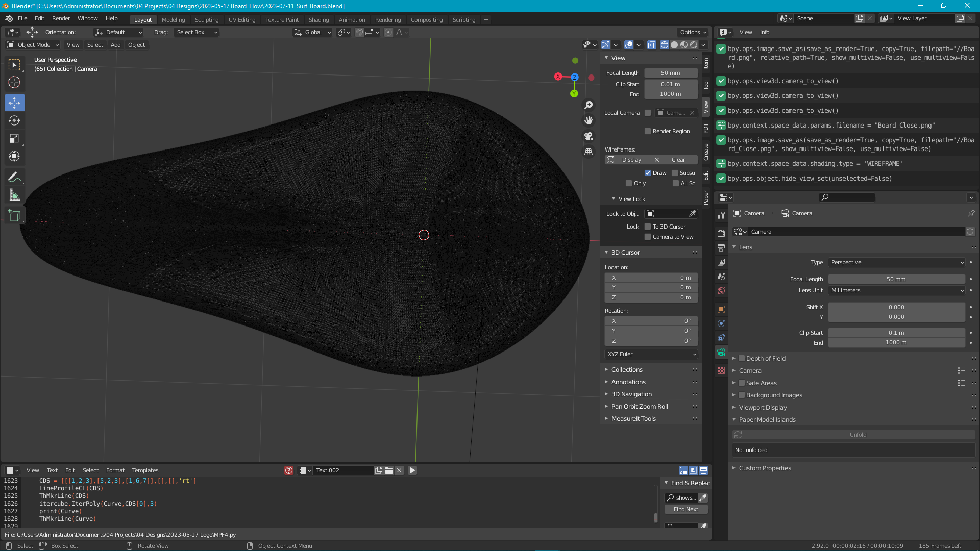
Task: Switch to the Shading workspace tab
Action: click(318, 20)
